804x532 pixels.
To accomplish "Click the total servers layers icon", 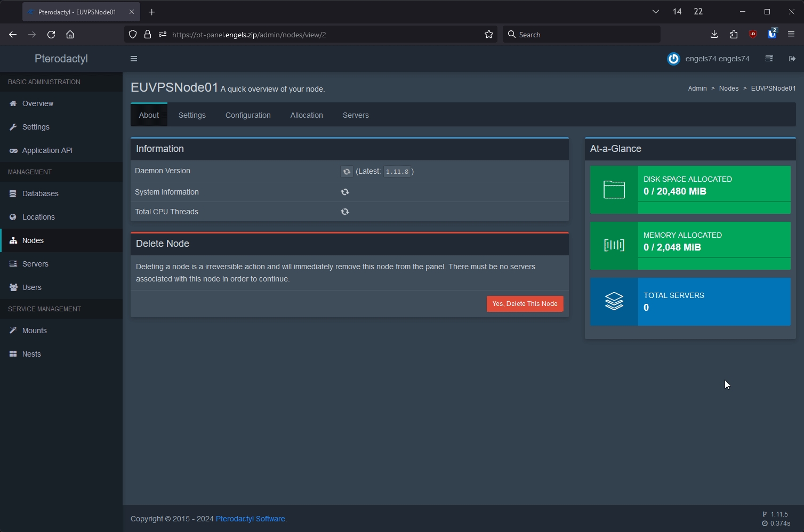I will (614, 301).
